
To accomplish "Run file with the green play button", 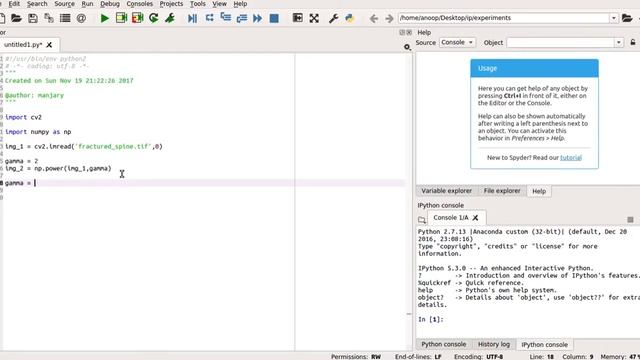I will (104, 18).
